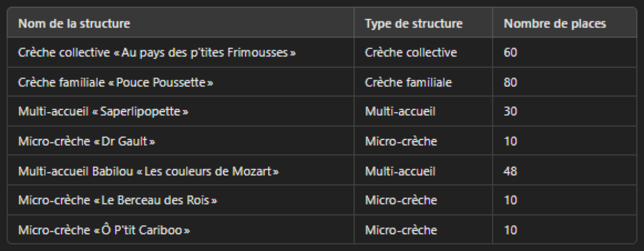644x251 pixels.
Task: Select the type cell in the Saperlipopette row
Action: (x=400, y=112)
